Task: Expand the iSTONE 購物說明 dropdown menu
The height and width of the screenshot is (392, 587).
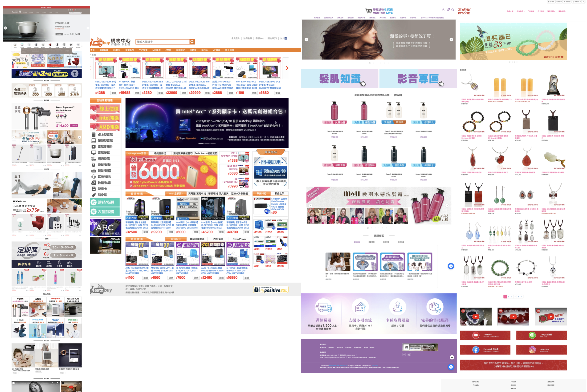Action: (x=563, y=11)
